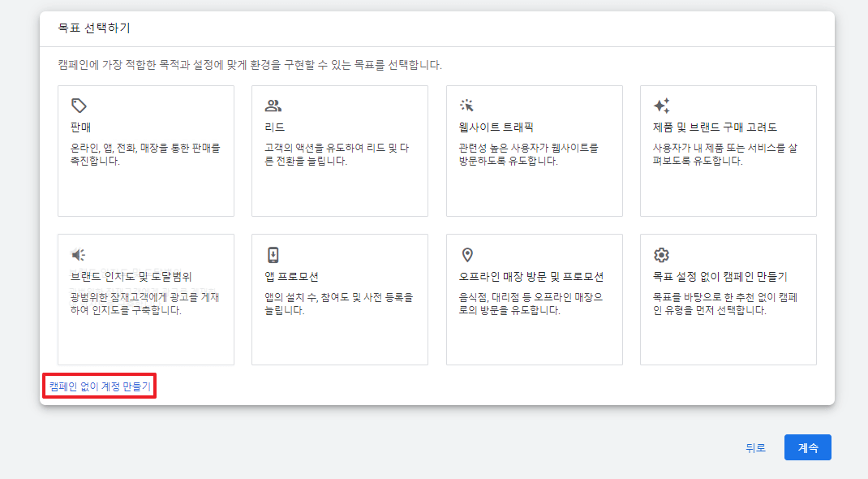Image resolution: width=868 pixels, height=479 pixels.
Task: Click the gear icon on 목표 설정 없이 캠페인 만들기
Action: click(x=660, y=255)
